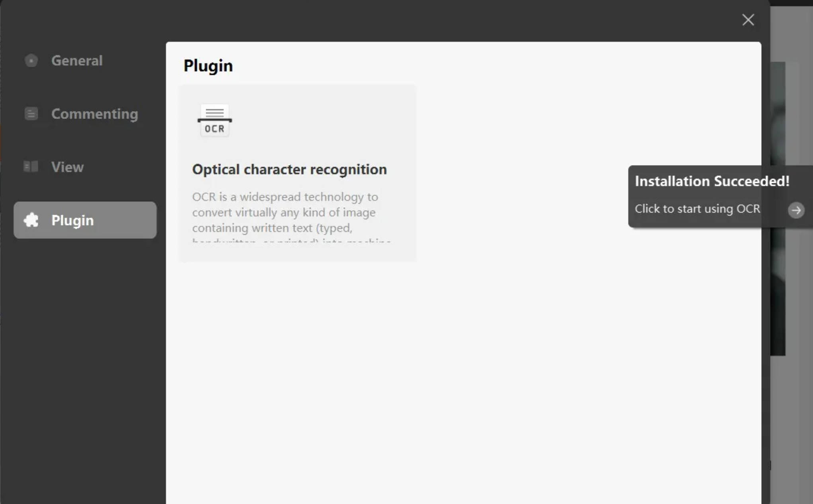Close the settings dialog with X

pos(748,20)
